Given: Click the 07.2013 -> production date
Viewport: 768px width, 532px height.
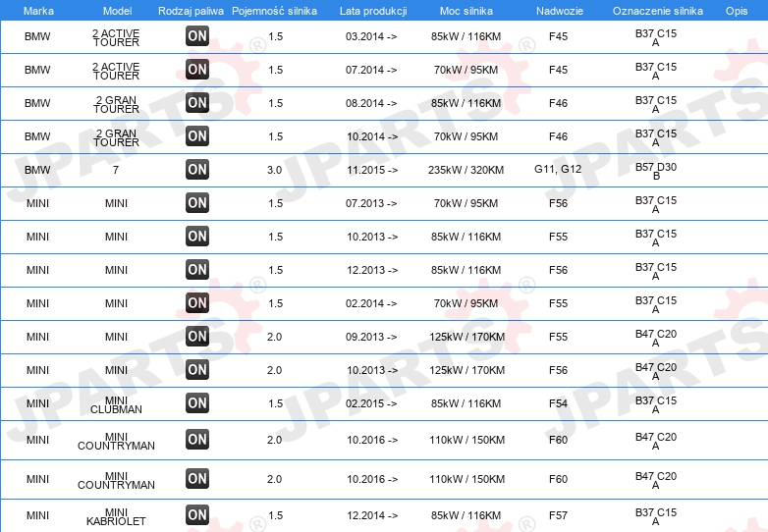Looking at the screenshot, I should tap(371, 203).
